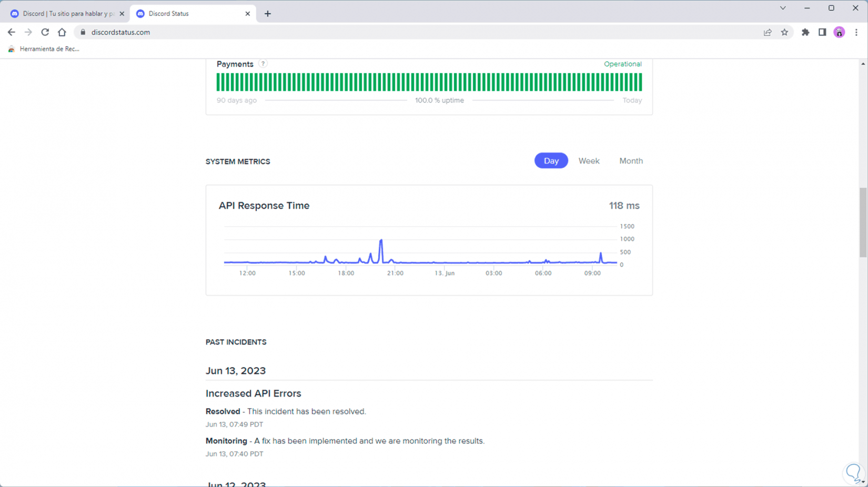Screen dimensions: 868x487
Task: Open the browser home page
Action: (x=62, y=32)
